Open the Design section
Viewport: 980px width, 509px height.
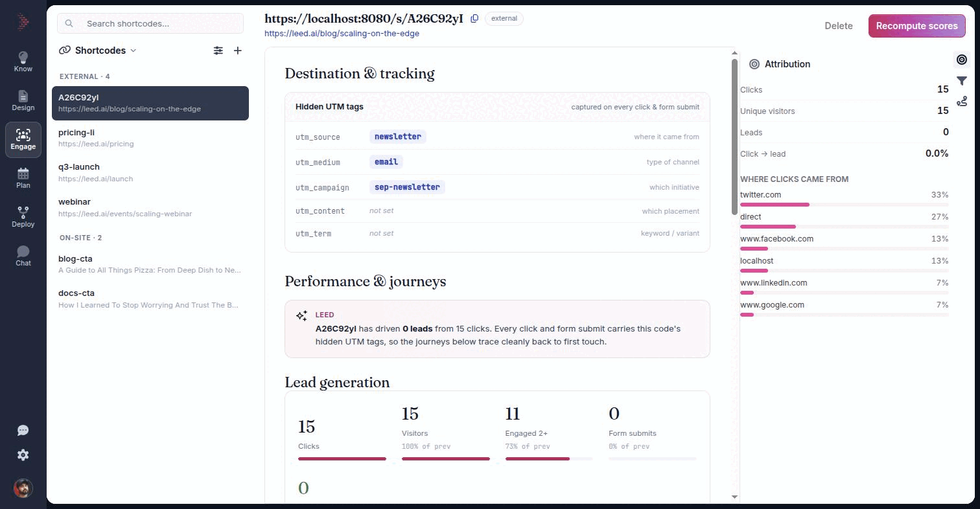point(23,100)
